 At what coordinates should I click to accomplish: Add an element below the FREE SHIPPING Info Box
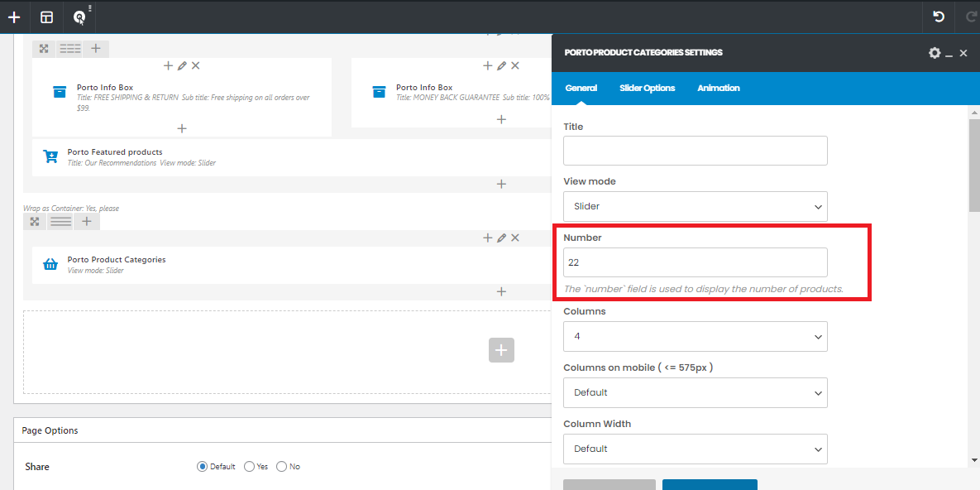(182, 128)
